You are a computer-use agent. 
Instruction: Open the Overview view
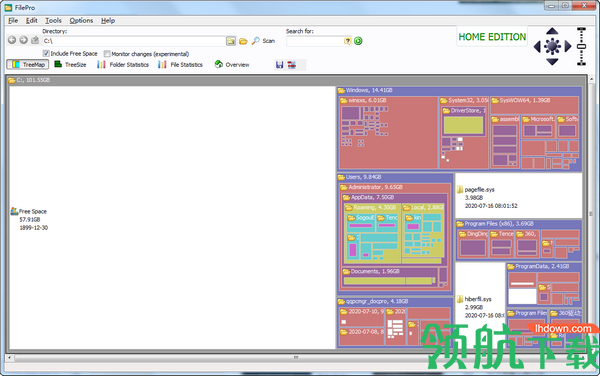(232, 65)
